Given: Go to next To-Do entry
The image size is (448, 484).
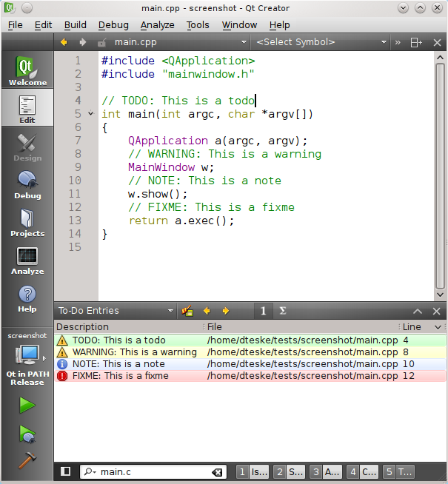Looking at the screenshot, I should point(226,311).
